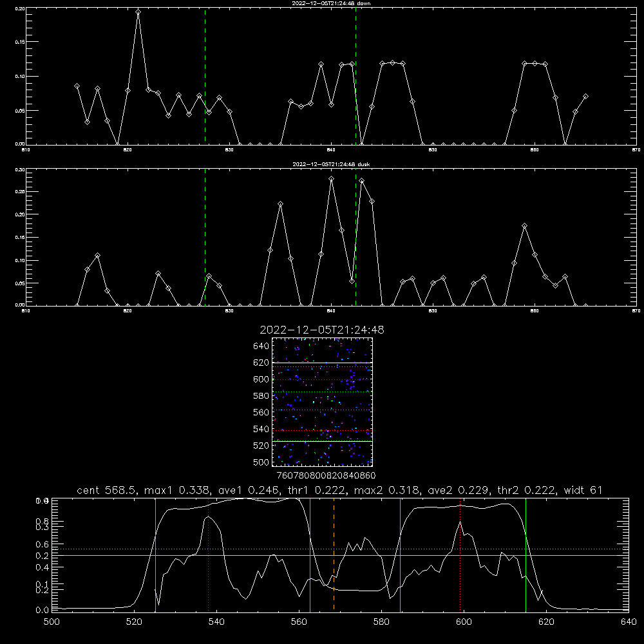Click the white horizontal line at 620 in the image plot
Screen dimensions: 644x644
pos(322,363)
